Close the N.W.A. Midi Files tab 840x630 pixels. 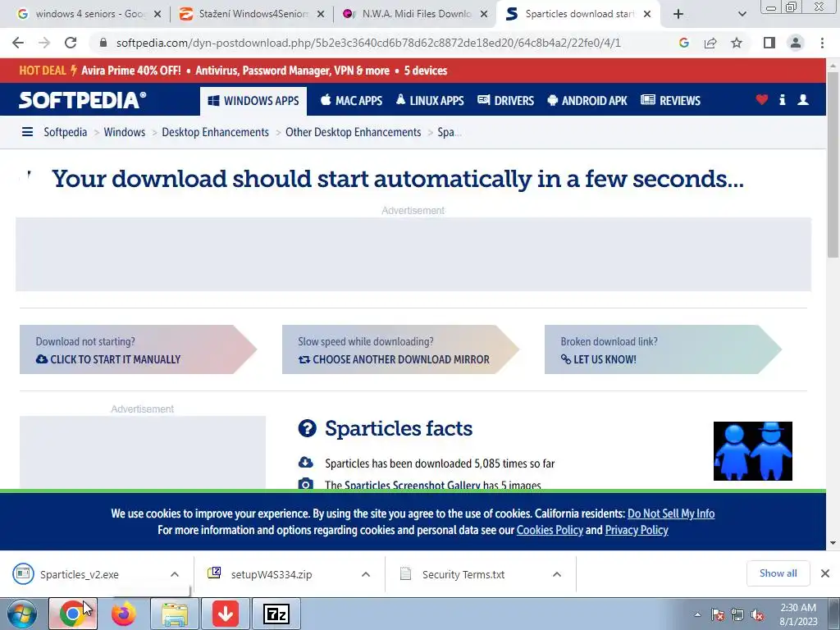(484, 14)
